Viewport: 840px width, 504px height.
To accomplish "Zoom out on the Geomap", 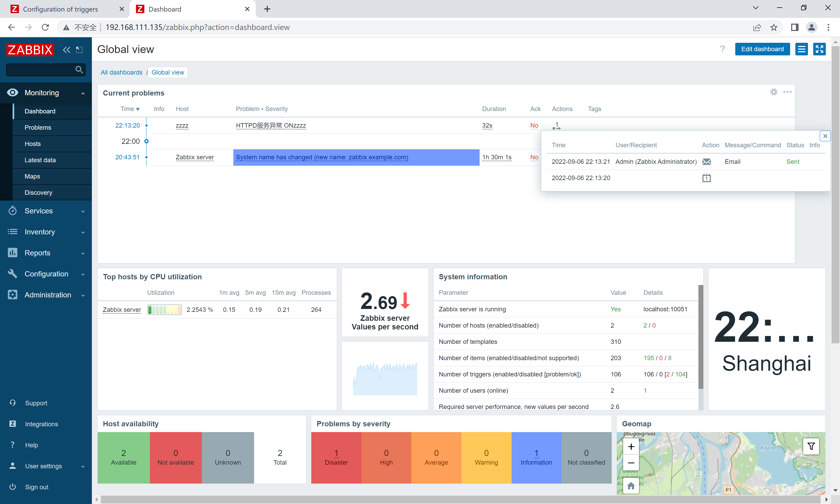I will (x=631, y=463).
